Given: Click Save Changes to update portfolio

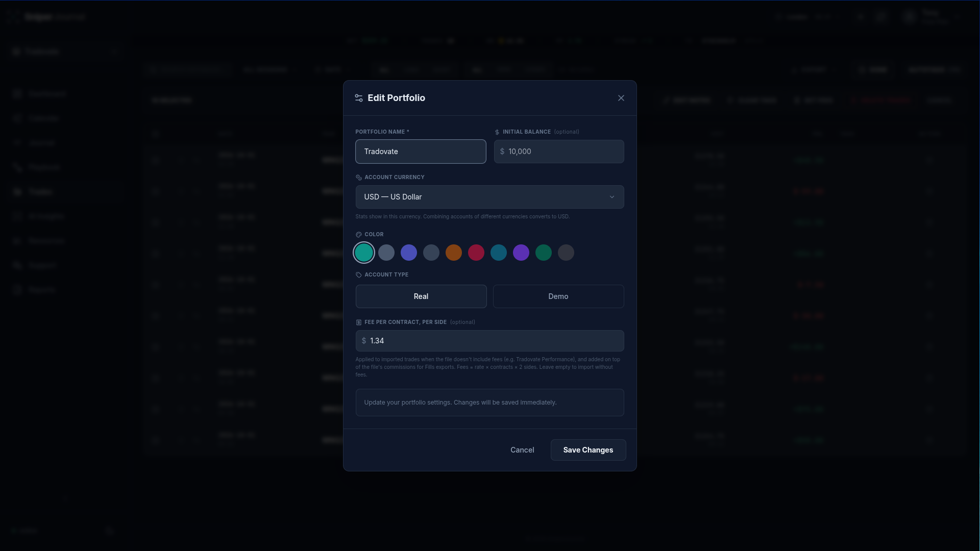Looking at the screenshot, I should coord(588,450).
